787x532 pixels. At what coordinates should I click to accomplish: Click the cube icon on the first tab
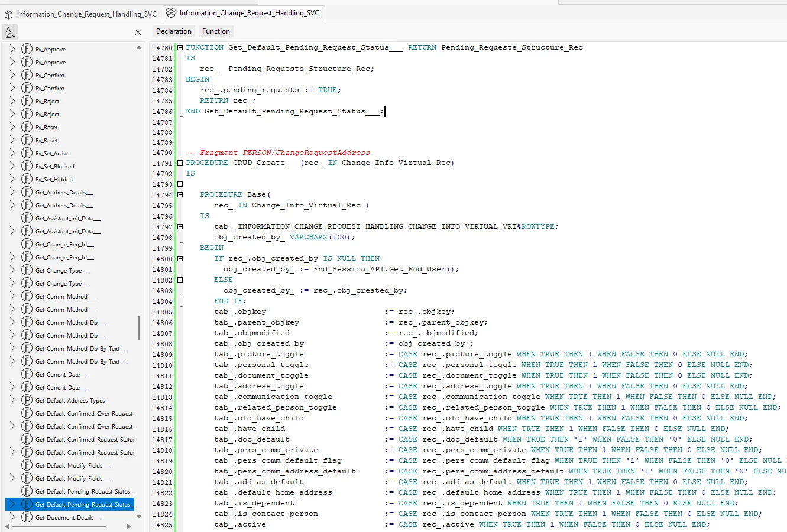(x=8, y=14)
